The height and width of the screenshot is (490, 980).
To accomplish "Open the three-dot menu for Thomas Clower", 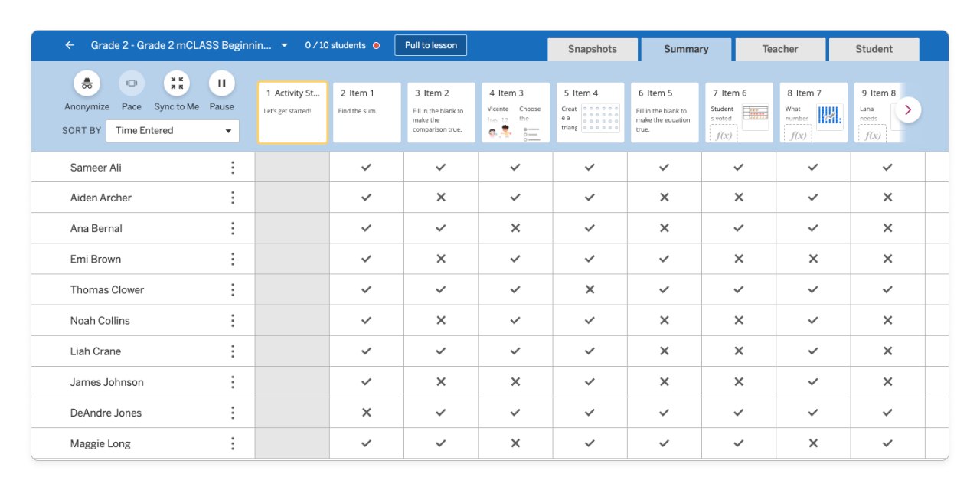I will coord(233,290).
